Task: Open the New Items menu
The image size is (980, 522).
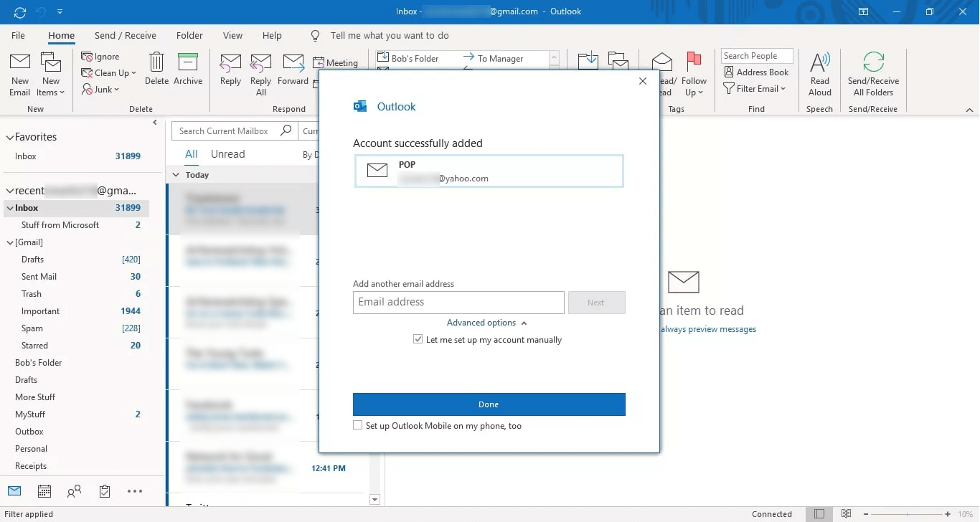Action: (x=51, y=75)
